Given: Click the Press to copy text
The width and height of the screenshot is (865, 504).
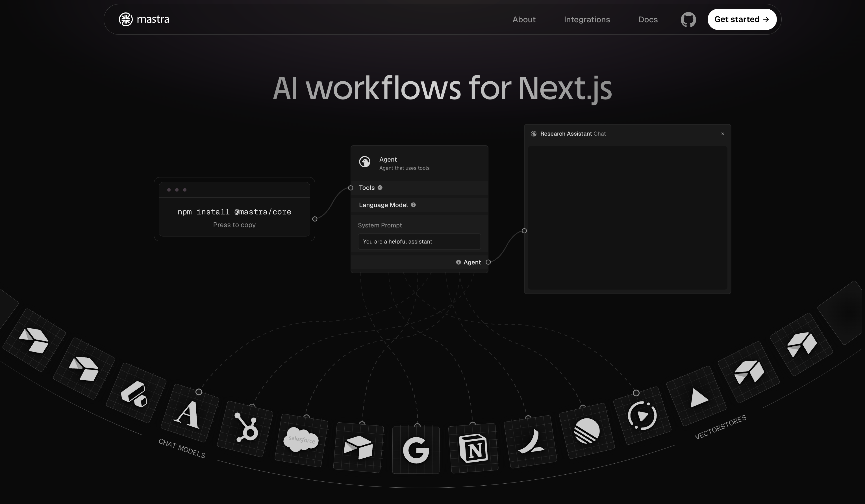Looking at the screenshot, I should [234, 225].
